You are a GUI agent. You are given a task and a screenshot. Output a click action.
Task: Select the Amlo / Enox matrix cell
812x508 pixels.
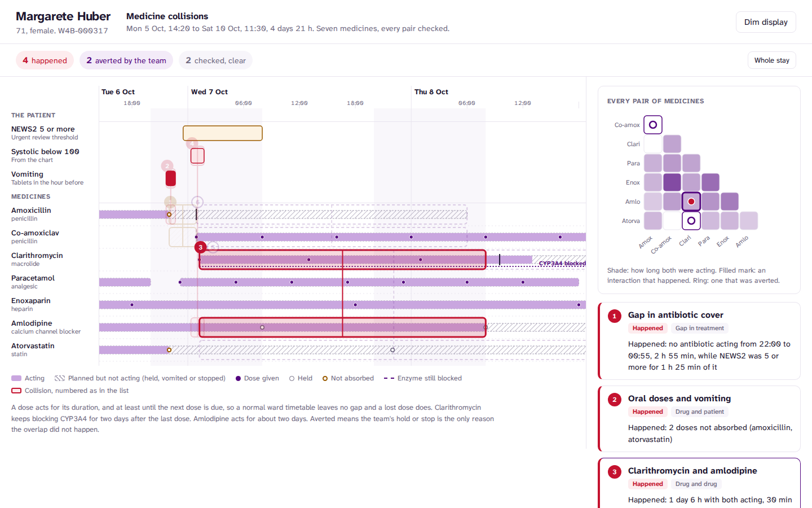coord(730,202)
